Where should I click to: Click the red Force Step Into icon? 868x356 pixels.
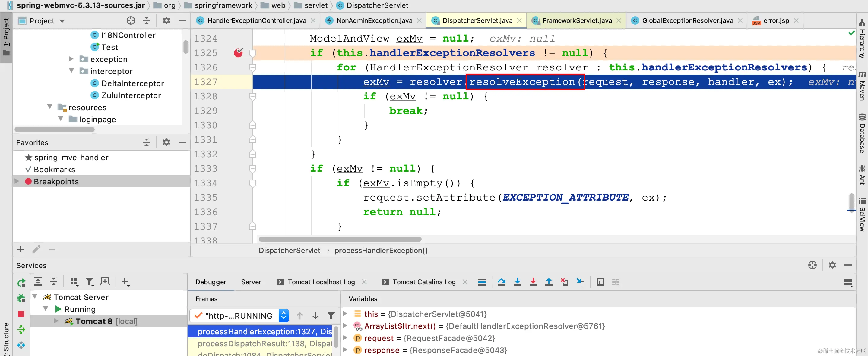point(533,282)
